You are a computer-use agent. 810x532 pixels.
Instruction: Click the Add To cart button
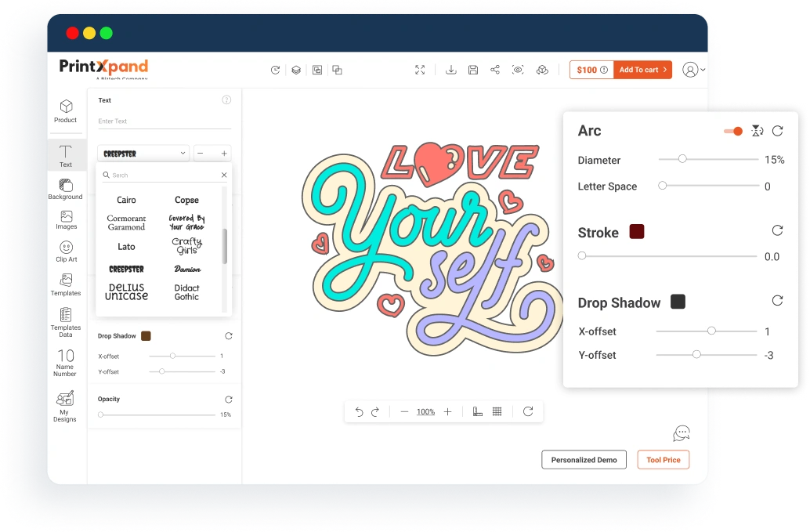click(642, 70)
